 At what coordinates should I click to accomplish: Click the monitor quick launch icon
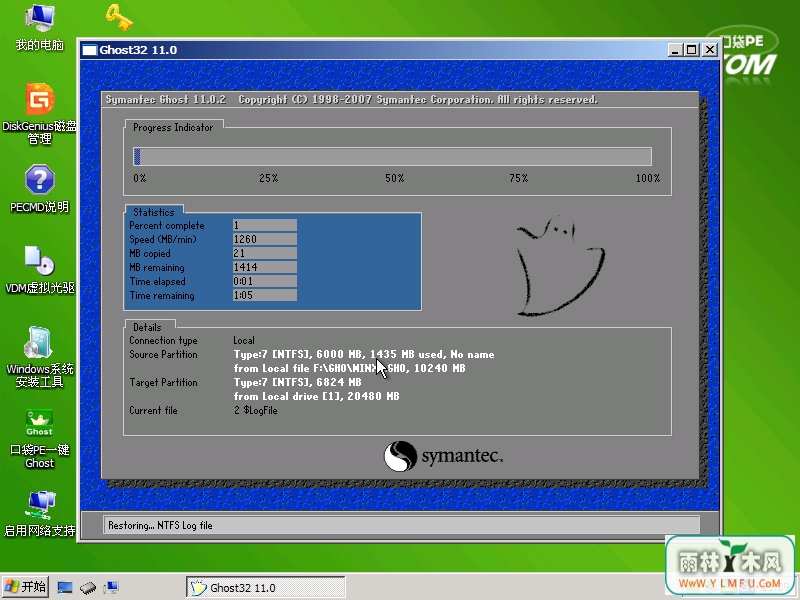tap(65, 587)
